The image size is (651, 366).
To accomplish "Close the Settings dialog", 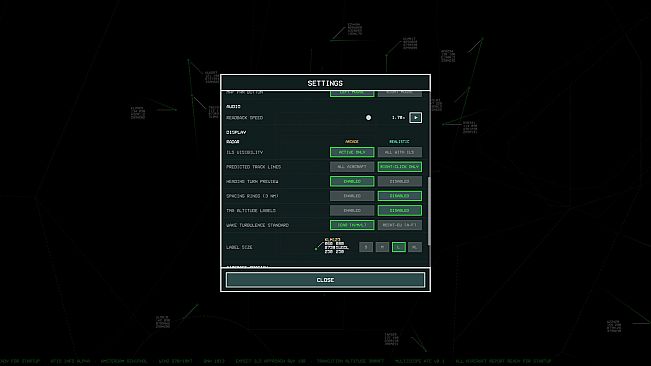I will 325,280.
